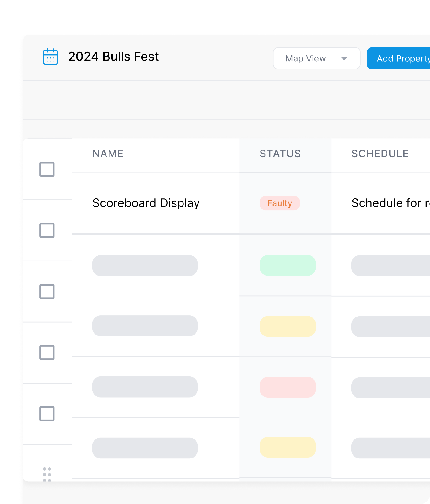The width and height of the screenshot is (430, 504).
Task: Click the name placeholder under Scoreboard Display
Action: coord(145,265)
